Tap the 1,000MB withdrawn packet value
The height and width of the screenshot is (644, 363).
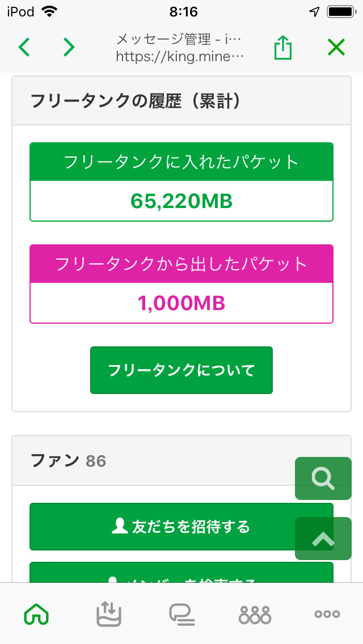pos(181,303)
